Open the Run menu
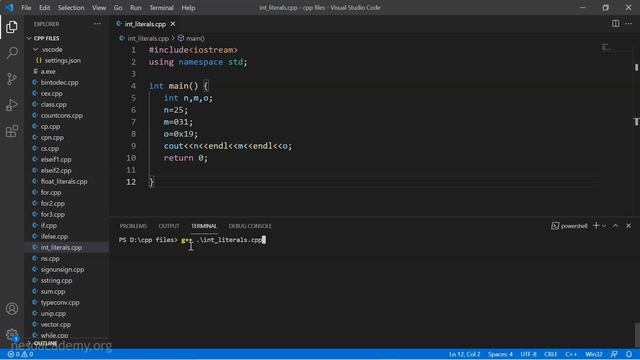 (136, 8)
